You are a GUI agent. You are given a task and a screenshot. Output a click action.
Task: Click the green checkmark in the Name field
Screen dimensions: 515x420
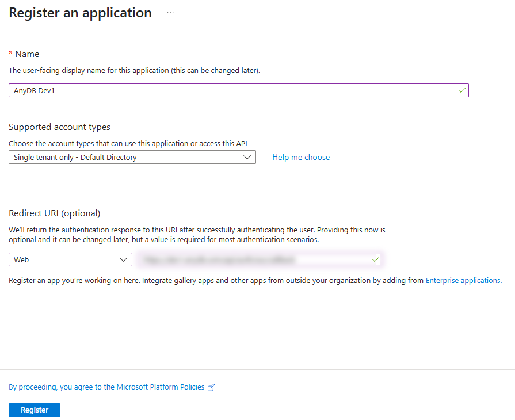pos(462,90)
